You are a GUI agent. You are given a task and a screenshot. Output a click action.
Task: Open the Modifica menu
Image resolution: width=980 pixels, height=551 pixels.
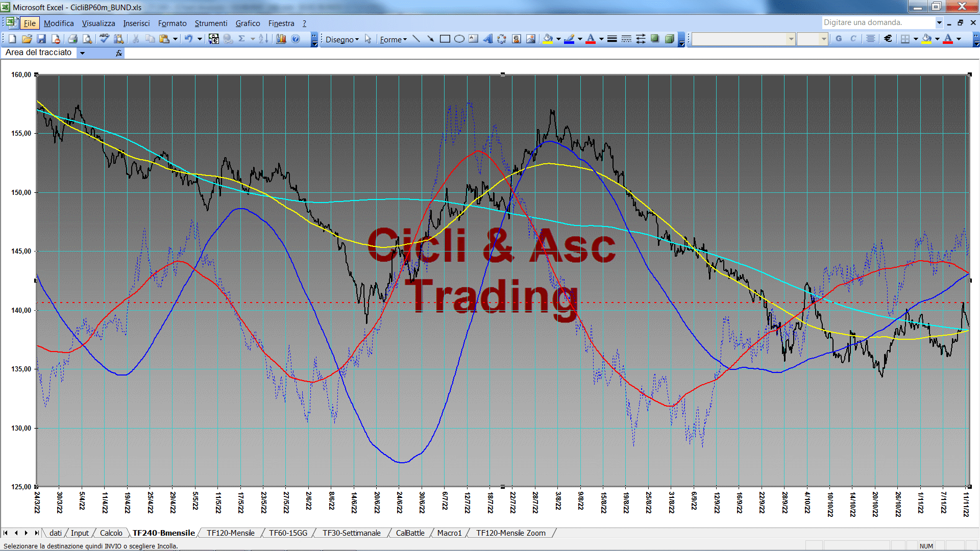59,23
